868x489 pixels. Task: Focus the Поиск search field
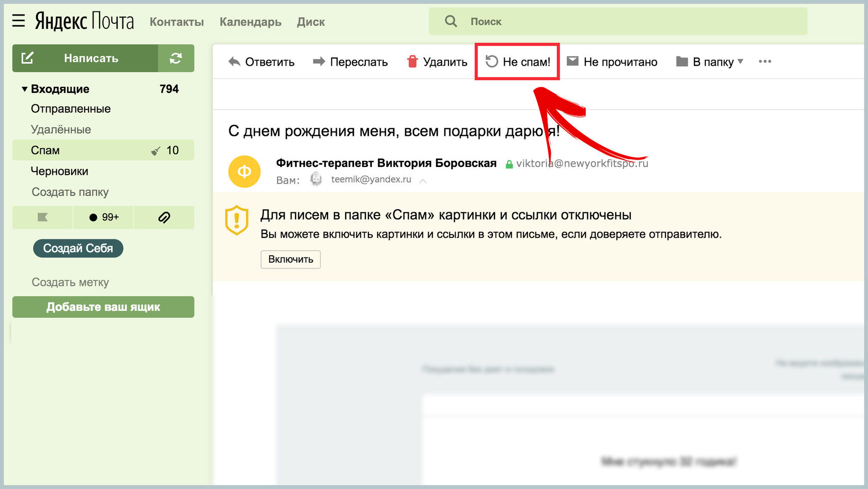click(x=618, y=21)
